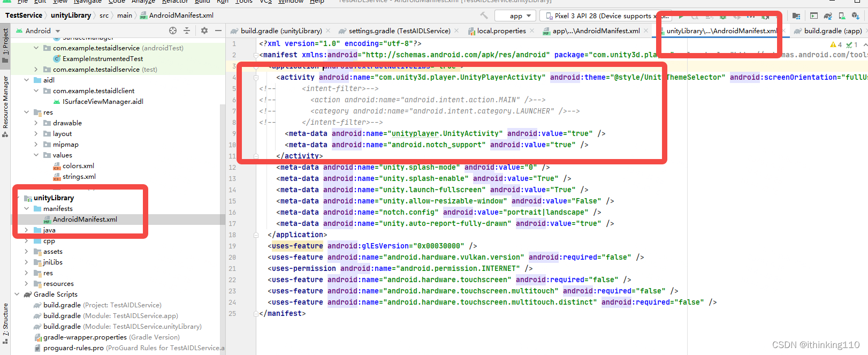Close the build.gradle (:unityLibrary) tab
The width and height of the screenshot is (868, 355).
pos(328,31)
